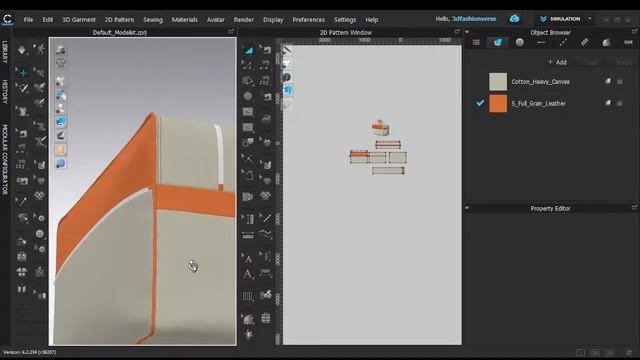The height and width of the screenshot is (360, 640).
Task: Click the beige Cotton_Heavy_Canvas color swatch
Action: point(498,82)
